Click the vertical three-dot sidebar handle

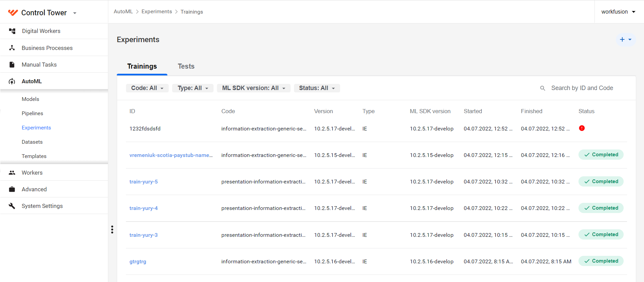click(x=112, y=229)
